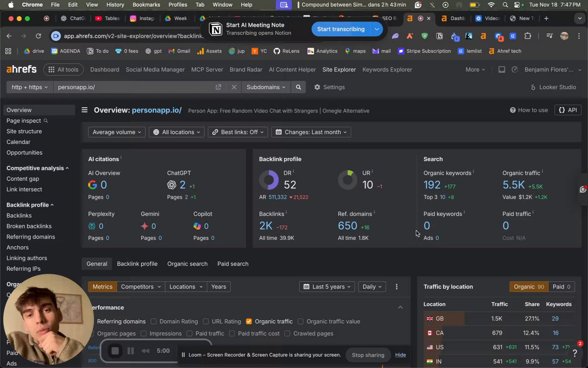This screenshot has width=588, height=368.
Task: Expand the More navigation dropdown
Action: click(475, 69)
